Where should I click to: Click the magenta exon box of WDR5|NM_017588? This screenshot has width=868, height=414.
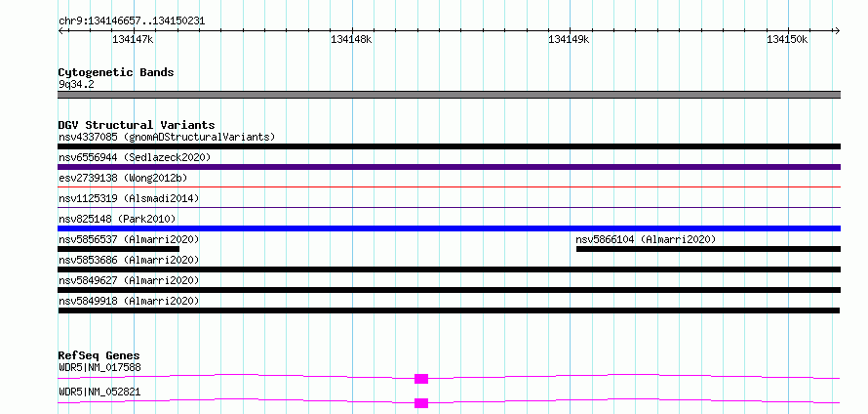[x=421, y=379]
